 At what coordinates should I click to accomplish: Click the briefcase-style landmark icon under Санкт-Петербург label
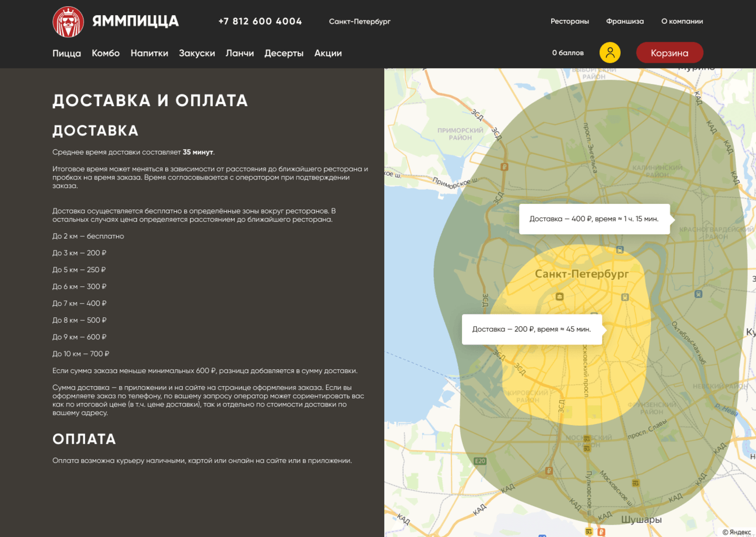[x=559, y=296]
